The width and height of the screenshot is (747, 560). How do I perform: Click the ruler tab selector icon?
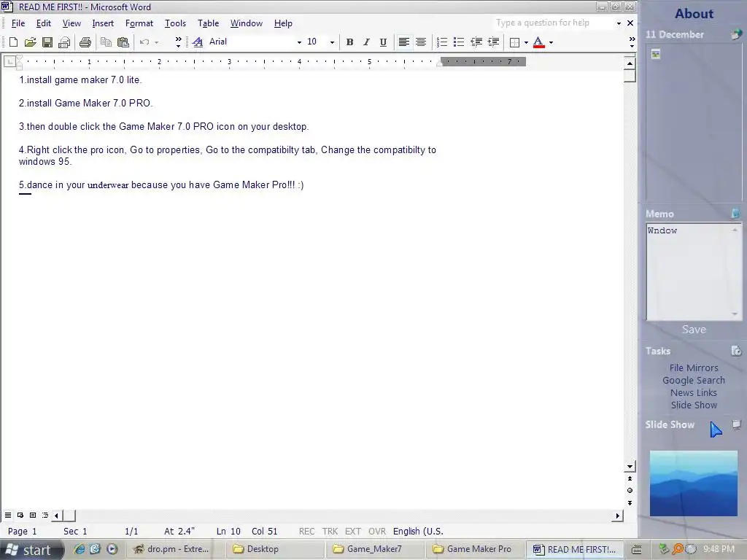click(x=9, y=61)
